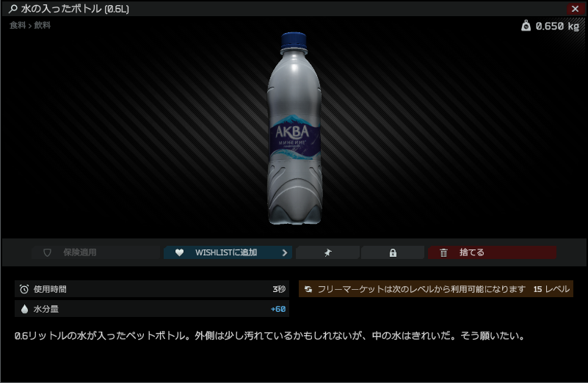Click the flea market exchange arrows icon
The height and width of the screenshot is (383, 588).
[x=308, y=289]
